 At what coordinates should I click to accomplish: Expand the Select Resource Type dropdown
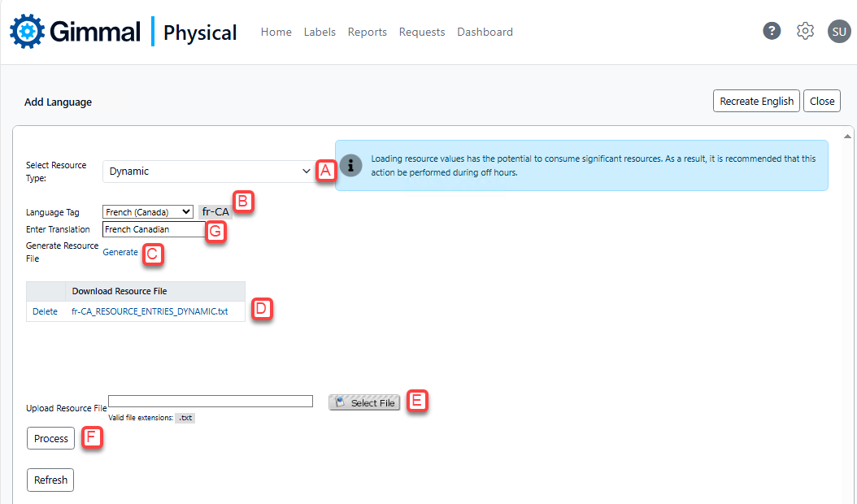[x=209, y=172]
